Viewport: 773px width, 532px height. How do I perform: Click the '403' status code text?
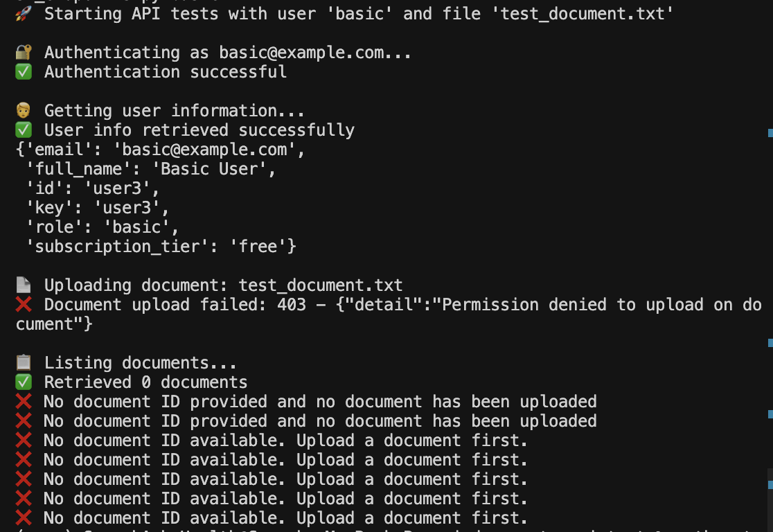click(292, 305)
